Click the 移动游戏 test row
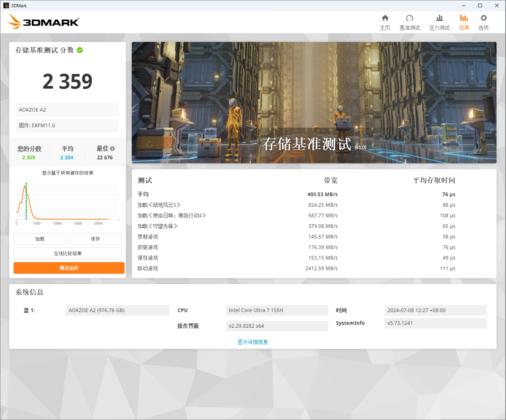506x420 pixels. pos(297,268)
